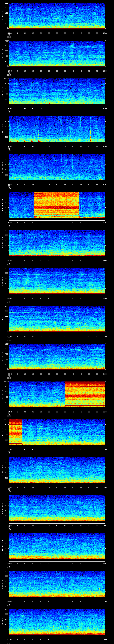Click the 18:17:00 start time label
The width and height of the screenshot is (114, 644).
pyautogui.click(x=9, y=147)
